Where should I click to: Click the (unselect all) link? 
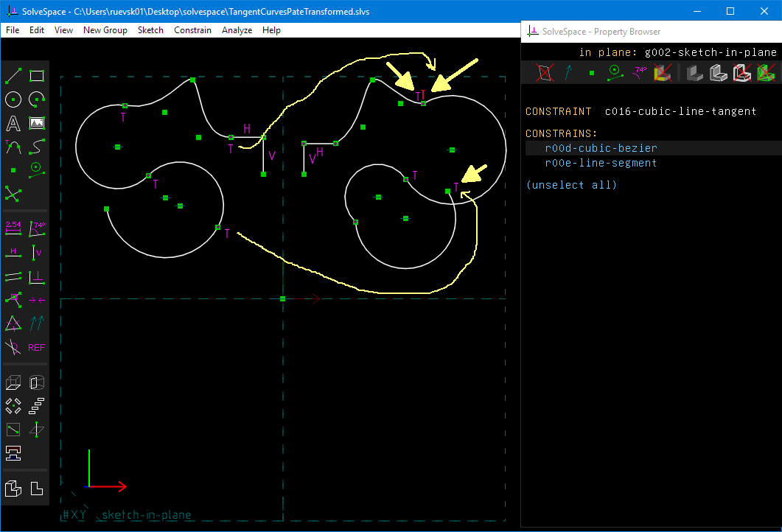coord(571,185)
